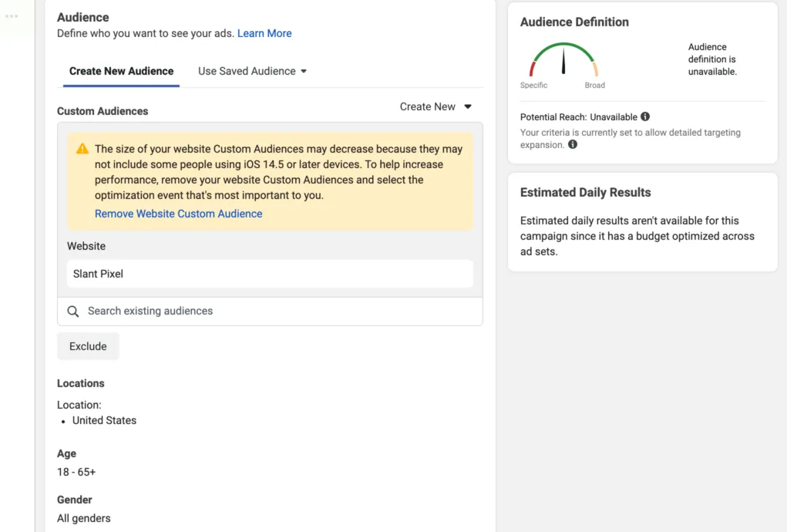Select the Slant Pixel website audience
Image resolution: width=787 pixels, height=532 pixels.
tap(270, 274)
